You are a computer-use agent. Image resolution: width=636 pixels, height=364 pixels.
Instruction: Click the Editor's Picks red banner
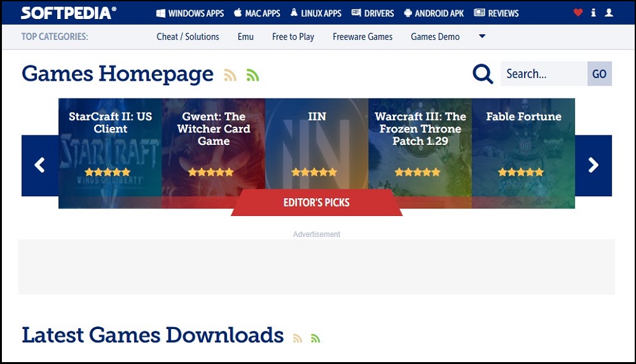click(x=317, y=202)
